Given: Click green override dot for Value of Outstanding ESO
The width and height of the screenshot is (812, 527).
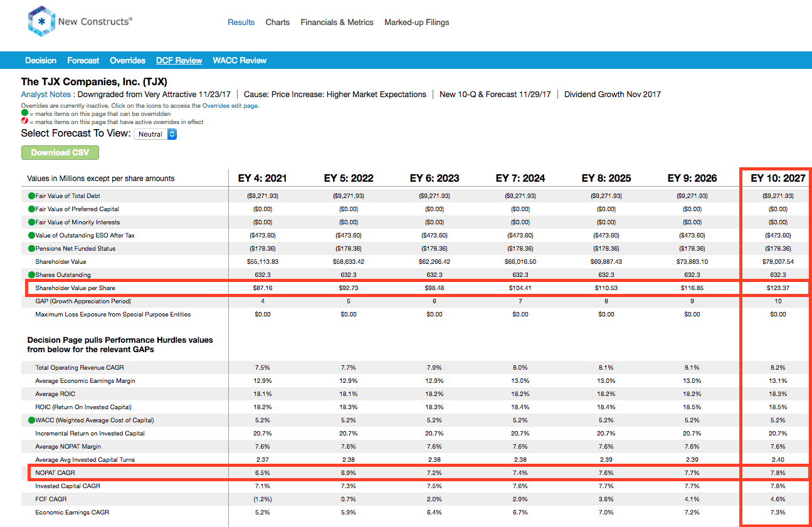Looking at the screenshot, I should [x=31, y=236].
